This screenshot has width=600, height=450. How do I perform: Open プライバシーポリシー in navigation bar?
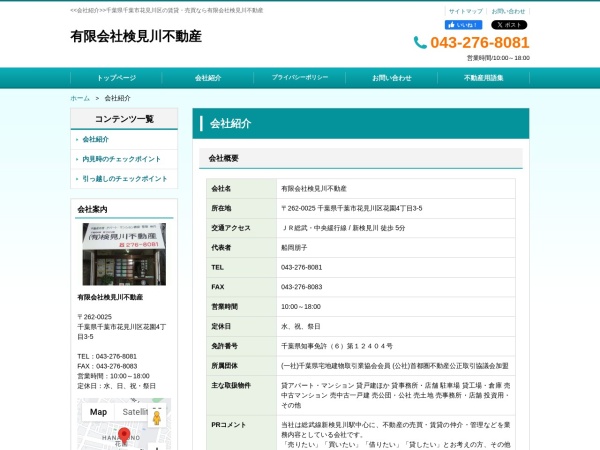tap(300, 78)
